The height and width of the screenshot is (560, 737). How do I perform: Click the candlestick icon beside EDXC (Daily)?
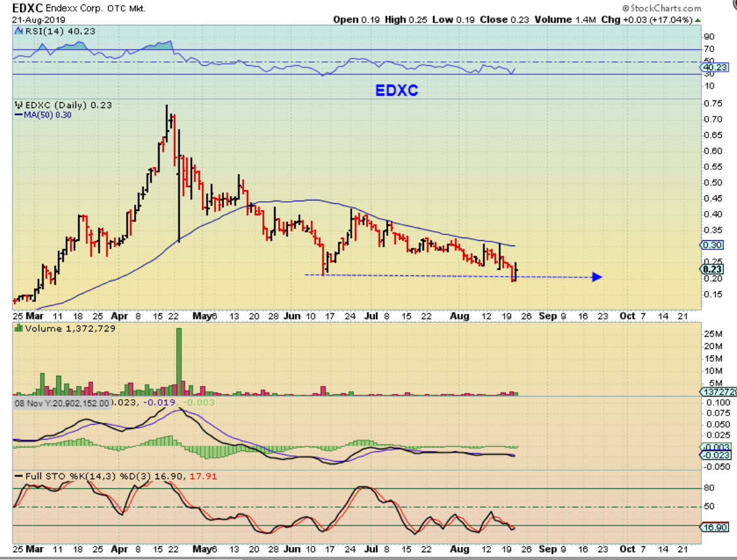[x=18, y=105]
